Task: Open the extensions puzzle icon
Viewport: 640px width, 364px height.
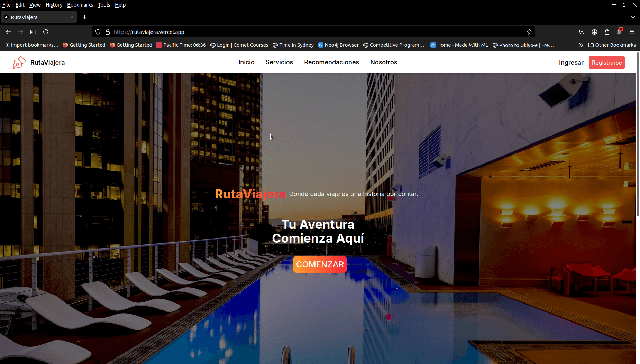Action: click(607, 32)
